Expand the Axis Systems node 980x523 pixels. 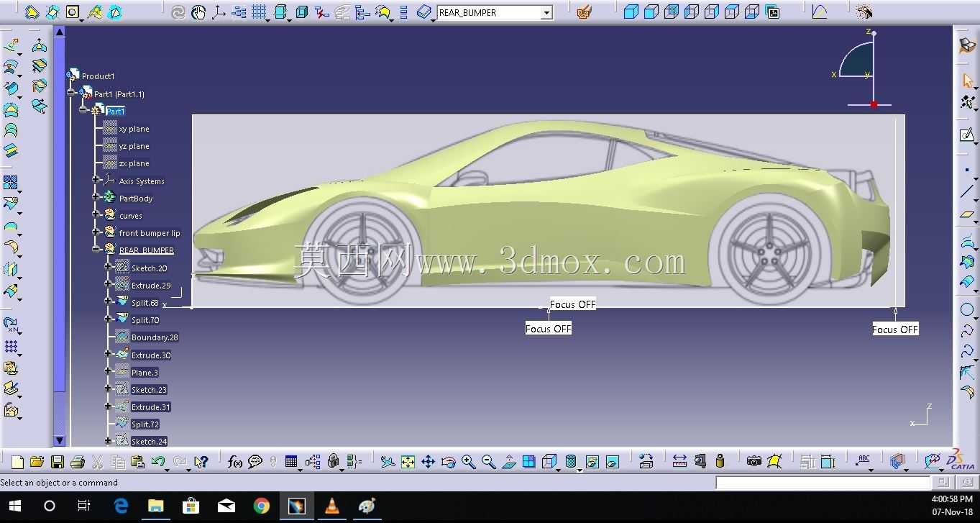tap(96, 180)
